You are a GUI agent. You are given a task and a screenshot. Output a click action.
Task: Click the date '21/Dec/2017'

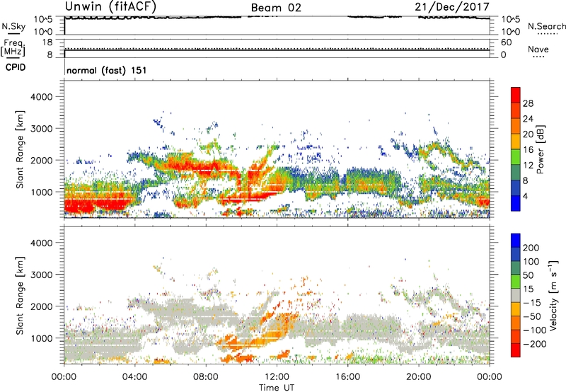(452, 6)
